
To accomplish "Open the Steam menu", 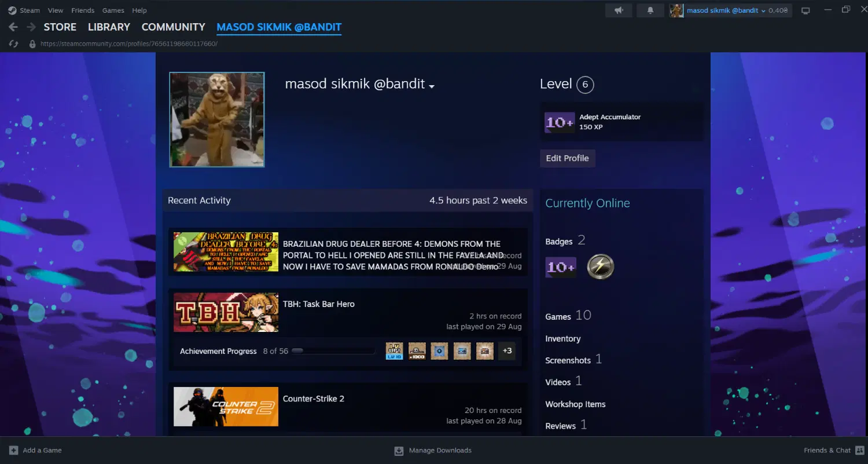I will [30, 10].
